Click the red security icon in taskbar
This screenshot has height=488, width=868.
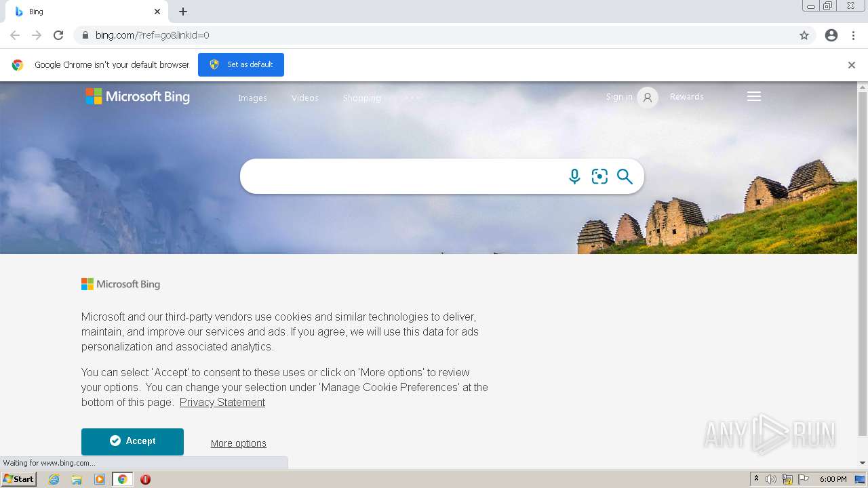click(x=145, y=479)
